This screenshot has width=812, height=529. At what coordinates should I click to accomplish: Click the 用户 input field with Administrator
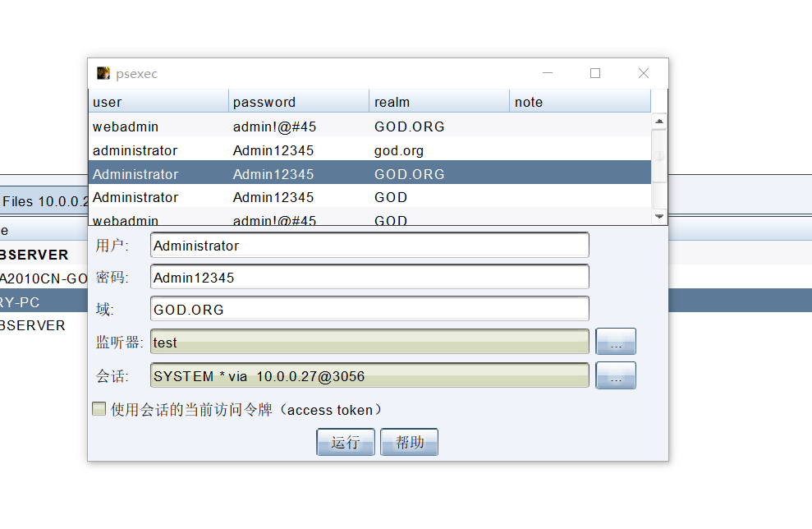pyautogui.click(x=369, y=245)
